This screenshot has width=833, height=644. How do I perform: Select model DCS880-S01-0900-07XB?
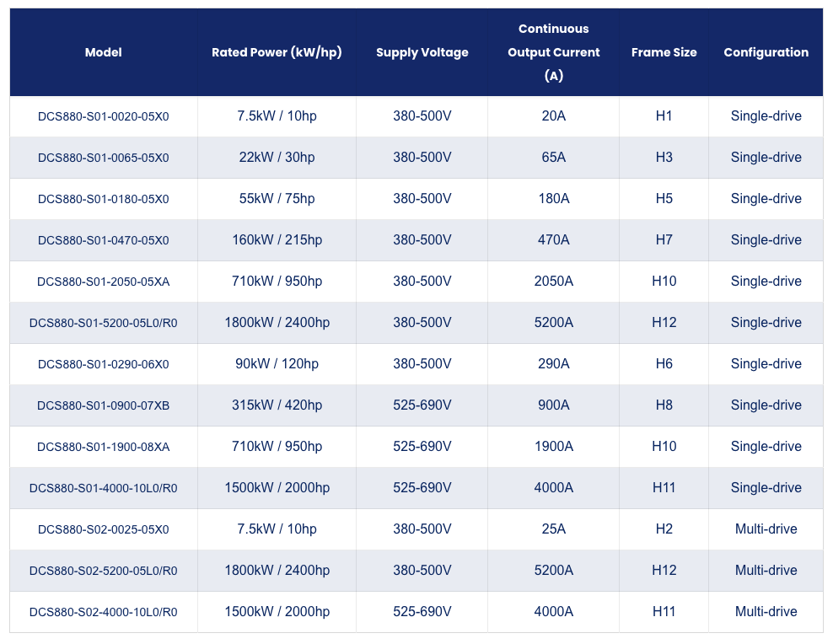(104, 405)
